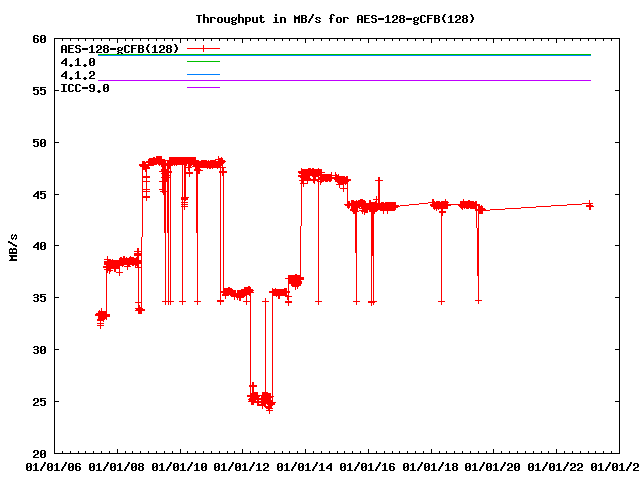This screenshot has width=640, height=480.
Task: Click the 4.1.0 legend entry
Action: [x=78, y=62]
